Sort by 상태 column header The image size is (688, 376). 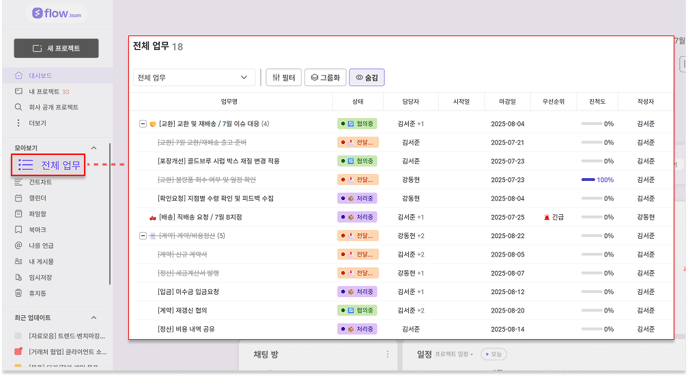(358, 102)
